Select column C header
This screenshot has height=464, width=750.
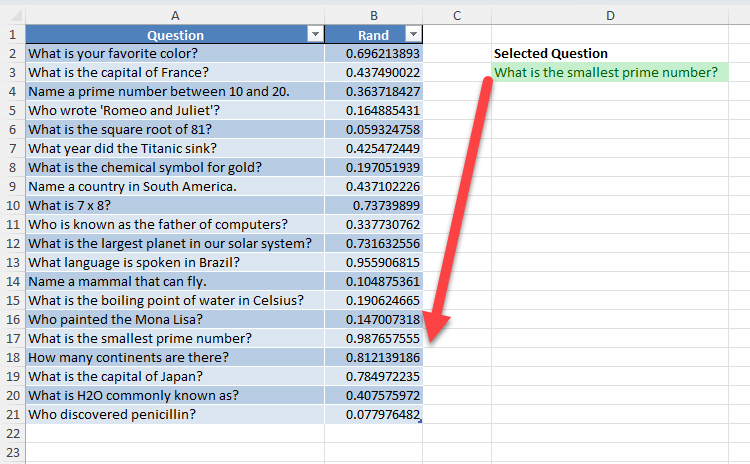tap(457, 16)
